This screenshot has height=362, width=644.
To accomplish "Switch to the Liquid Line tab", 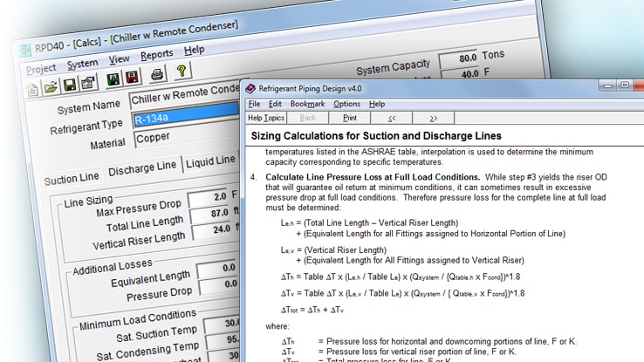I will (210, 161).
